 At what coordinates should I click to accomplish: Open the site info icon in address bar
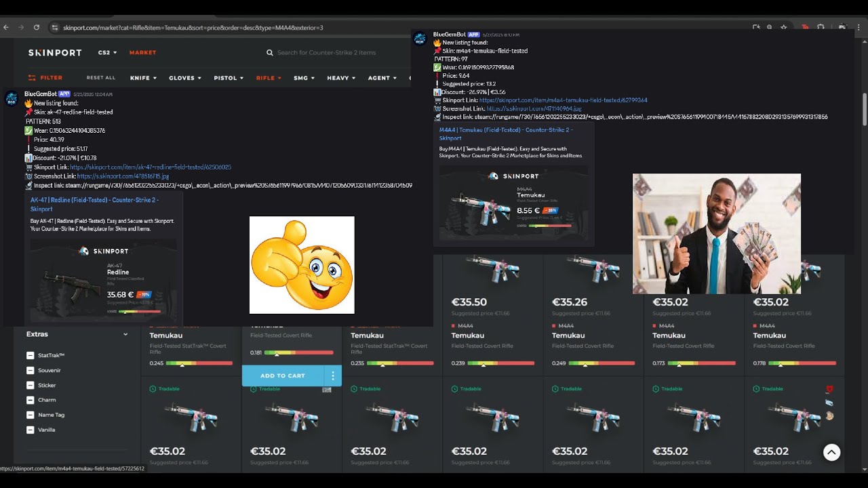coord(55,27)
